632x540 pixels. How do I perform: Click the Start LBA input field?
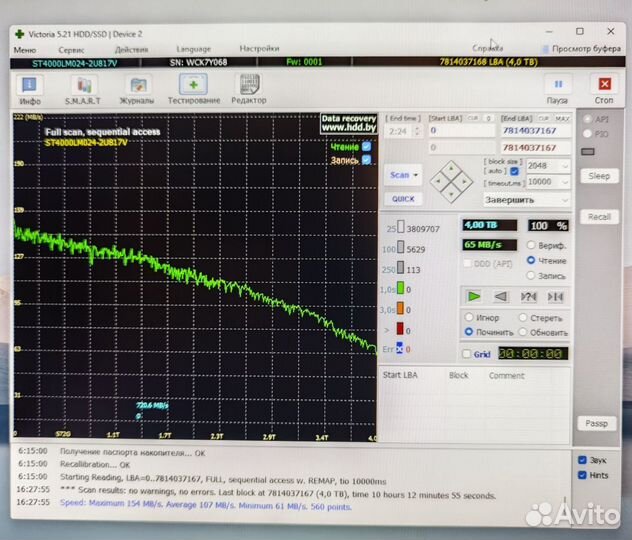tap(460, 130)
